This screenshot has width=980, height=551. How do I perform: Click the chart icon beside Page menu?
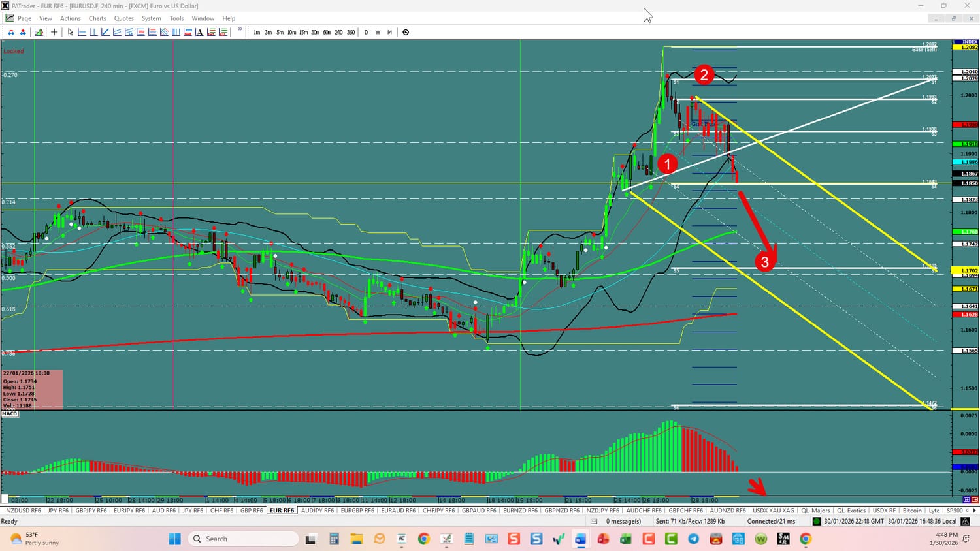click(x=9, y=18)
